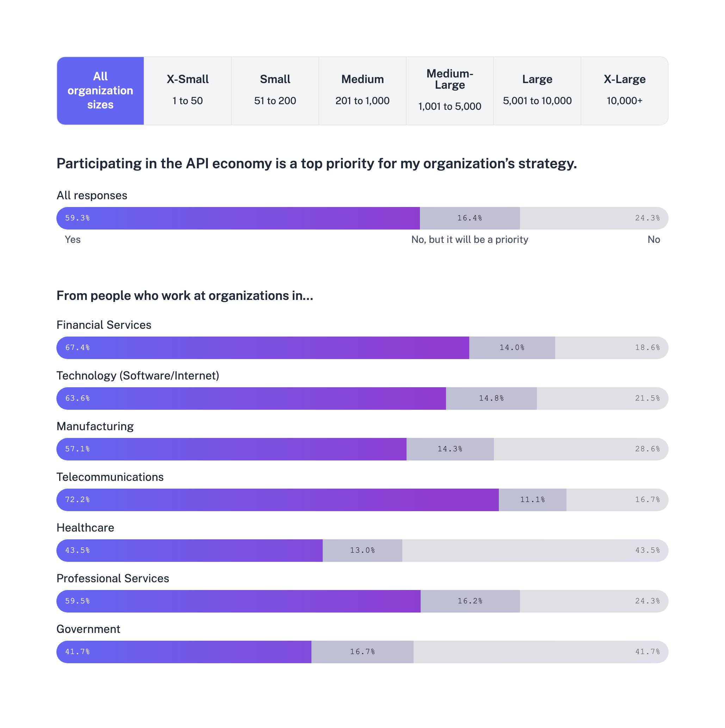This screenshot has height=728, width=725.
Task: Select the All organization sizes filter
Action: point(100,90)
